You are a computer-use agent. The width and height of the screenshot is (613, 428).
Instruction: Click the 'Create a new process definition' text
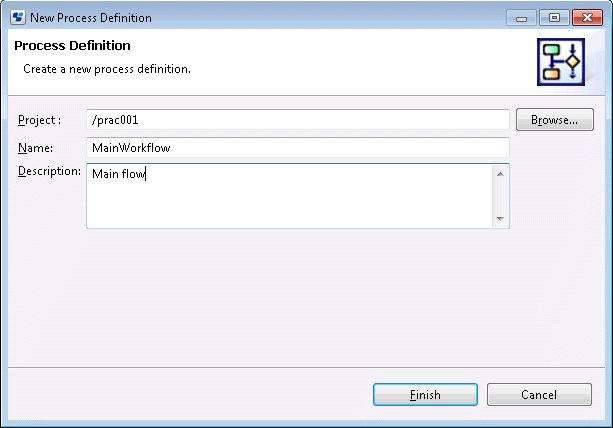point(106,69)
